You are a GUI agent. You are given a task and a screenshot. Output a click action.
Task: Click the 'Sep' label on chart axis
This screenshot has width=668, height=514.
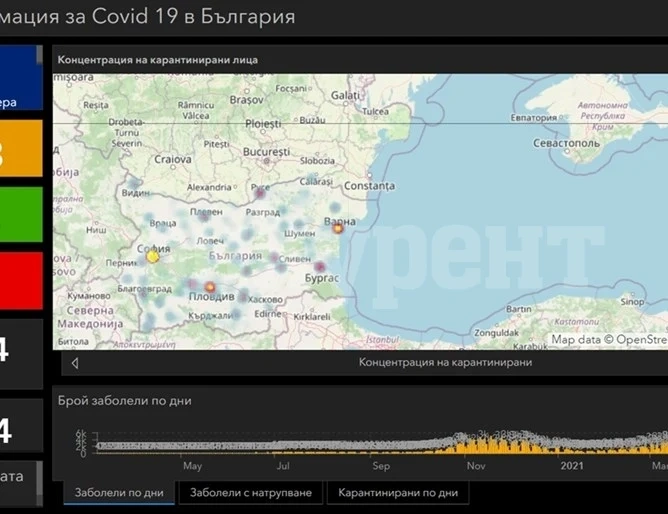click(381, 466)
